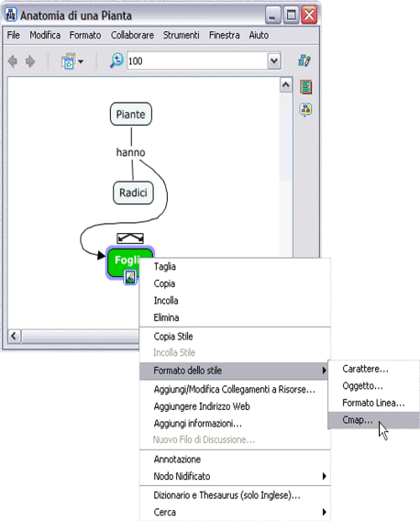Click the back navigation arrow icon

click(x=13, y=61)
